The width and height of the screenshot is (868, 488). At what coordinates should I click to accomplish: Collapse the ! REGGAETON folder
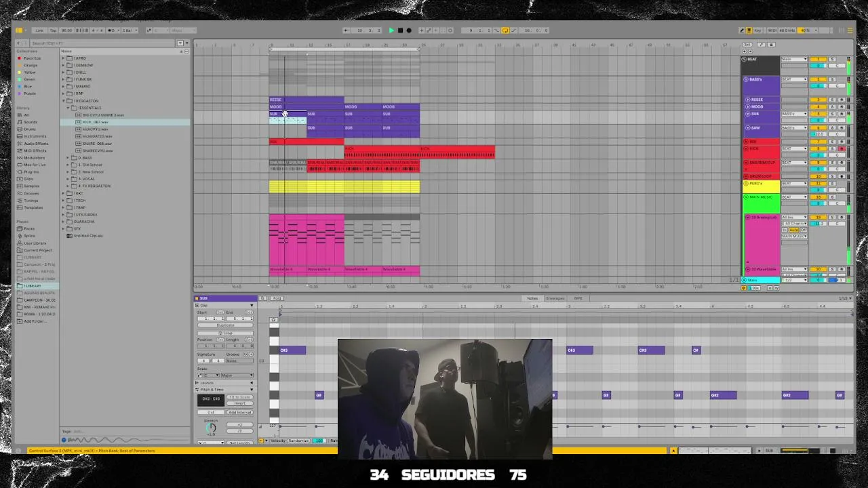(63, 101)
